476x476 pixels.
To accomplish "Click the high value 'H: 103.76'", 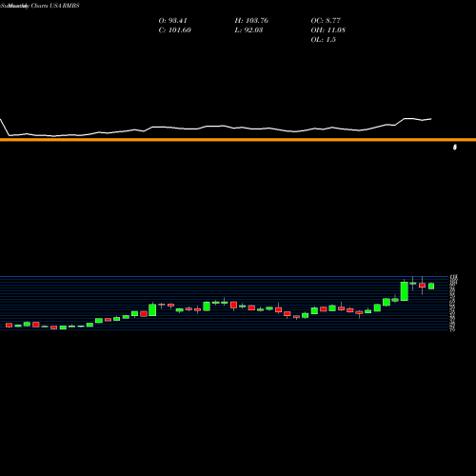I will coord(251,21).
